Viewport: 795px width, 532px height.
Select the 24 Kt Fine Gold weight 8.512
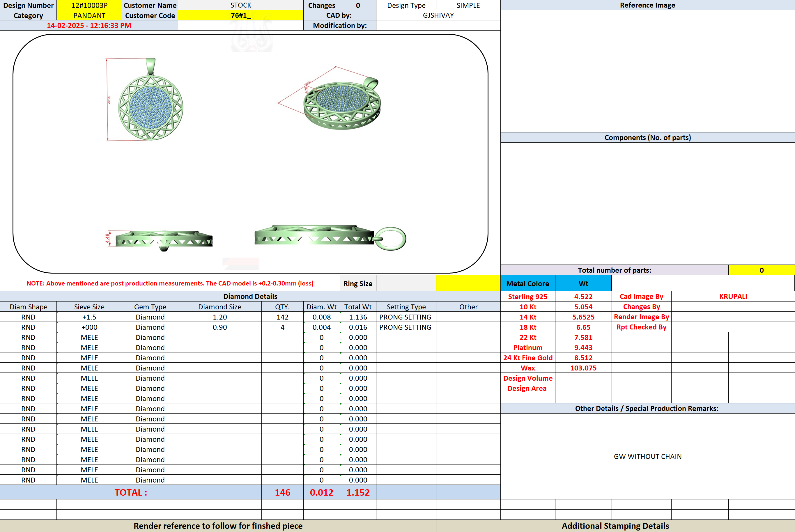tap(583, 358)
